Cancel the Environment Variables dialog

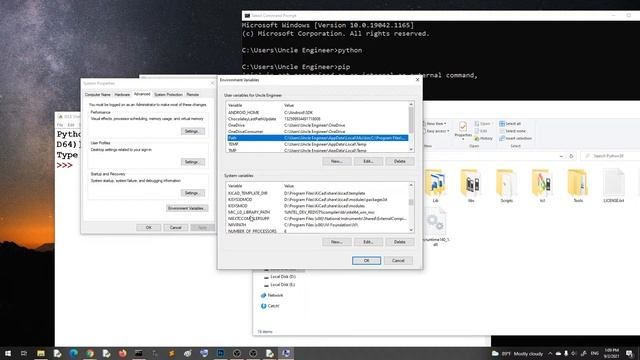click(398, 260)
